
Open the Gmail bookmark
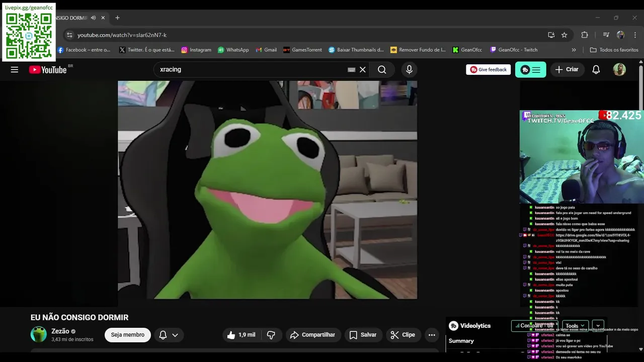(266, 50)
